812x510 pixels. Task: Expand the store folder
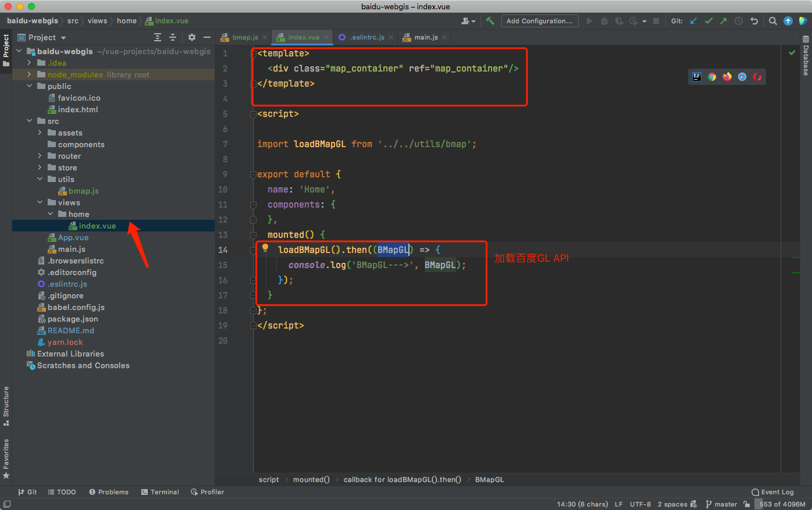(x=40, y=167)
